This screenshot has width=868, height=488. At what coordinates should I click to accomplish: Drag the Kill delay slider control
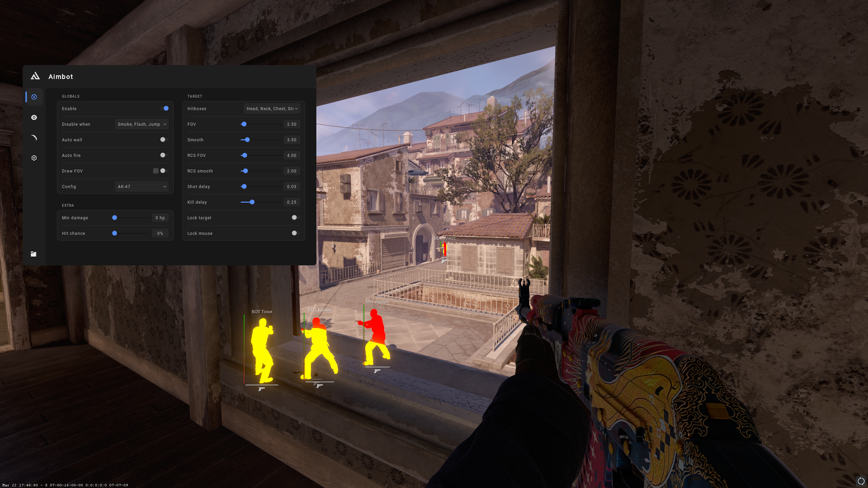tap(251, 202)
